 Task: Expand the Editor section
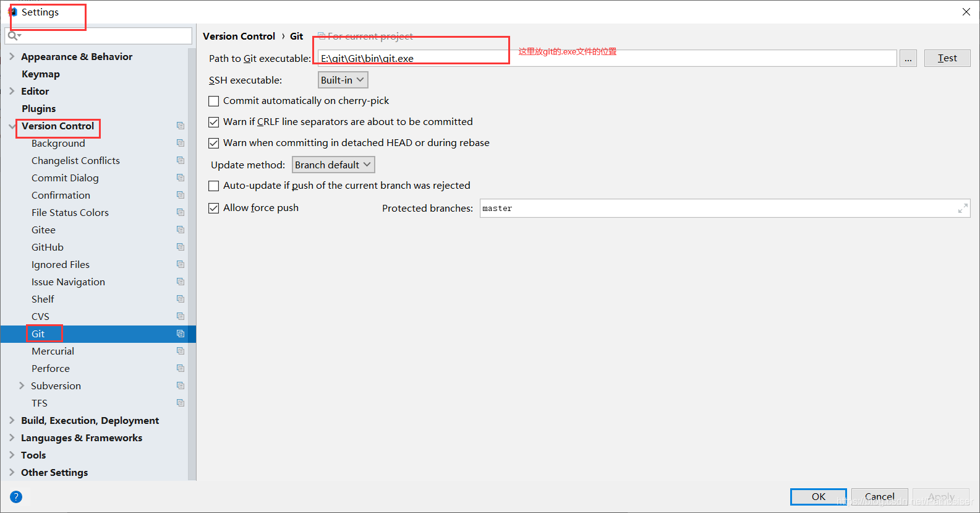pos(12,91)
